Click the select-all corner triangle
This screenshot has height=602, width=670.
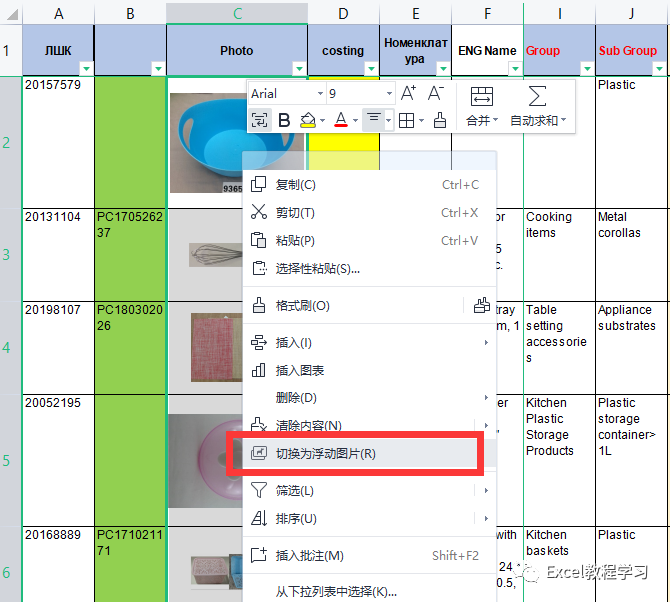[12, 14]
